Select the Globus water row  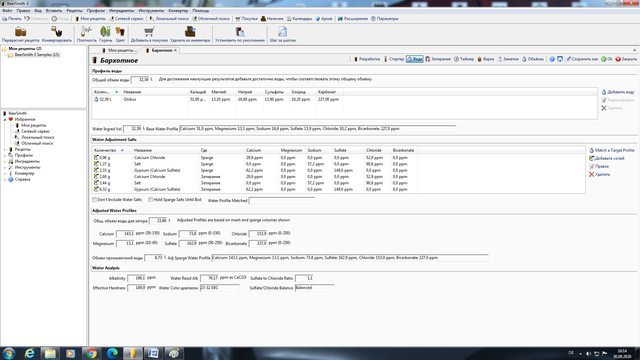(x=344, y=99)
